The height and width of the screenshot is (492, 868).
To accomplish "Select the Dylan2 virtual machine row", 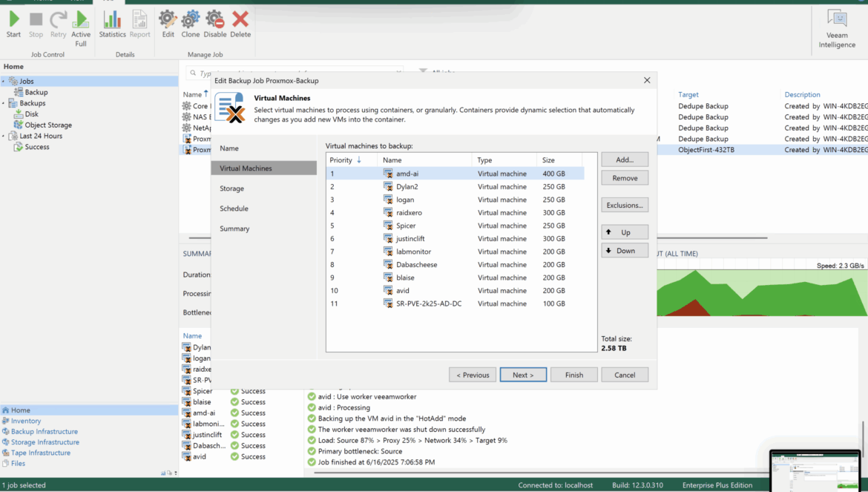I will pos(455,186).
